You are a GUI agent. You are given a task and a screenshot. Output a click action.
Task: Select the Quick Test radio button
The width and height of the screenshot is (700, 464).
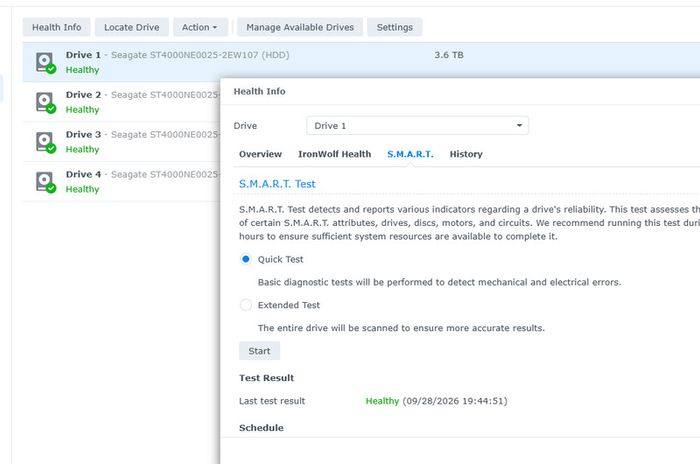coord(246,259)
